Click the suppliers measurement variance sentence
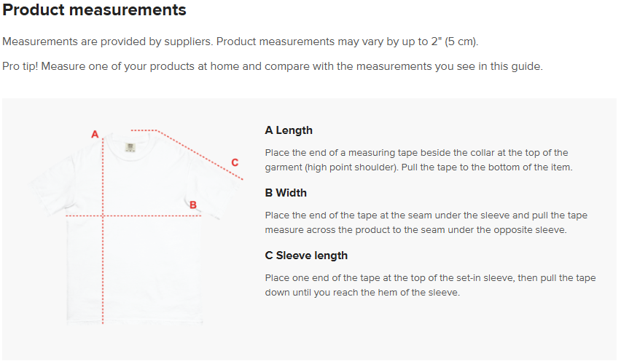The height and width of the screenshot is (364, 621). click(241, 41)
